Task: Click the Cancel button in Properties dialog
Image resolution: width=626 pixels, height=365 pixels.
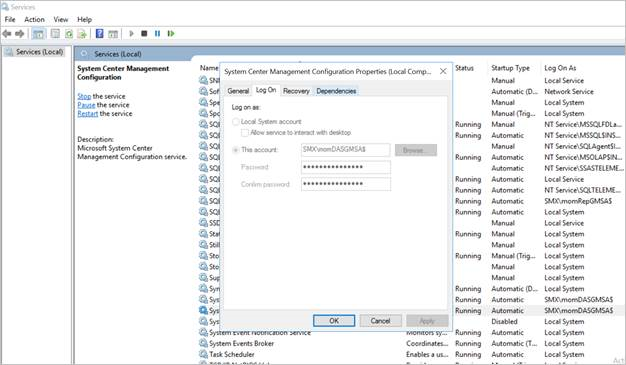Action: (x=380, y=321)
